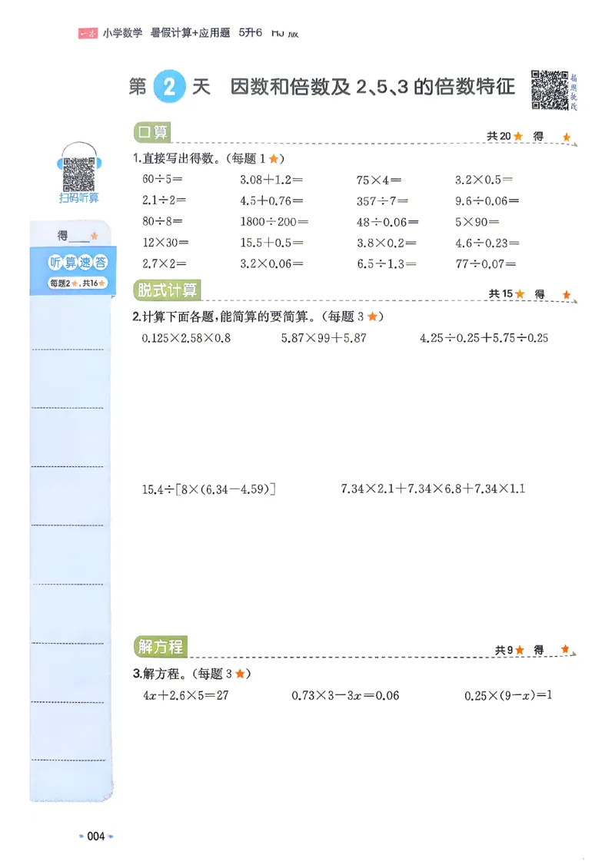The width and height of the screenshot is (615, 868).
Task: Click the 扫码听算 caption
Action: pyautogui.click(x=78, y=197)
